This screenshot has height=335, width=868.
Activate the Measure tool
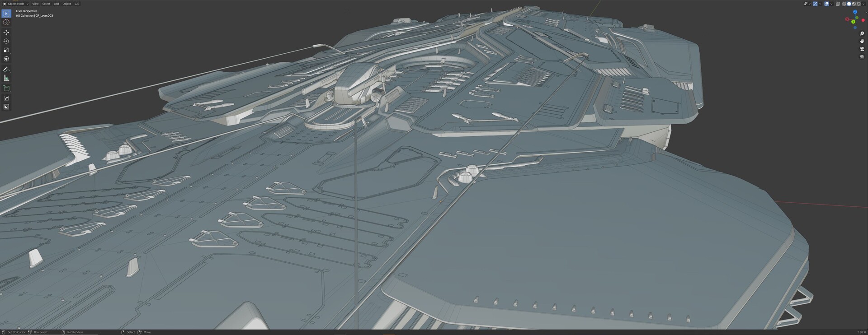pyautogui.click(x=6, y=78)
